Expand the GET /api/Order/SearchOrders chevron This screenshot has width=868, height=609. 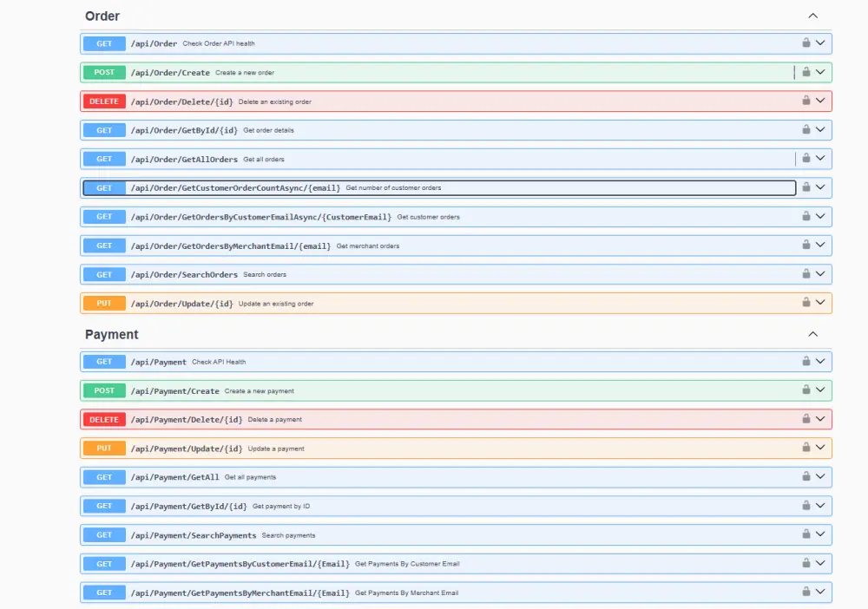820,274
